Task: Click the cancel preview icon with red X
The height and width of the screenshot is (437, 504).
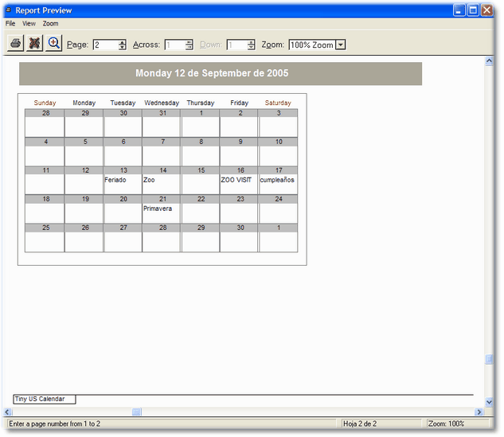Action: (35, 43)
